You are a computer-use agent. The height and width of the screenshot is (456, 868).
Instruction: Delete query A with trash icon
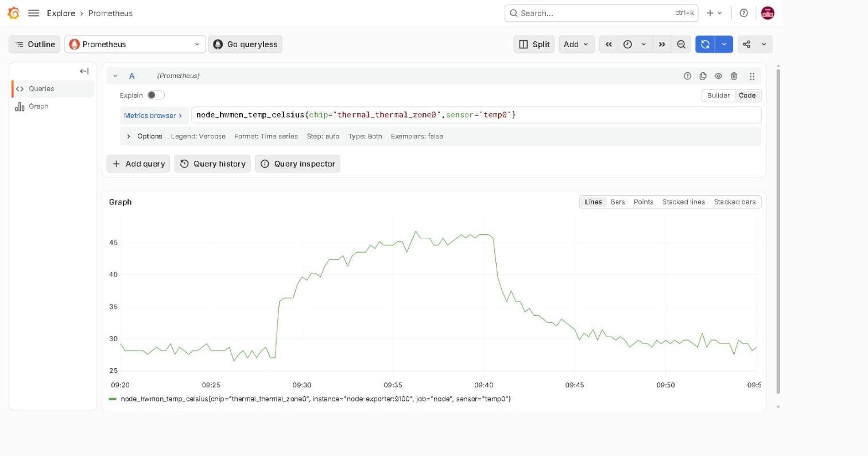click(x=734, y=76)
